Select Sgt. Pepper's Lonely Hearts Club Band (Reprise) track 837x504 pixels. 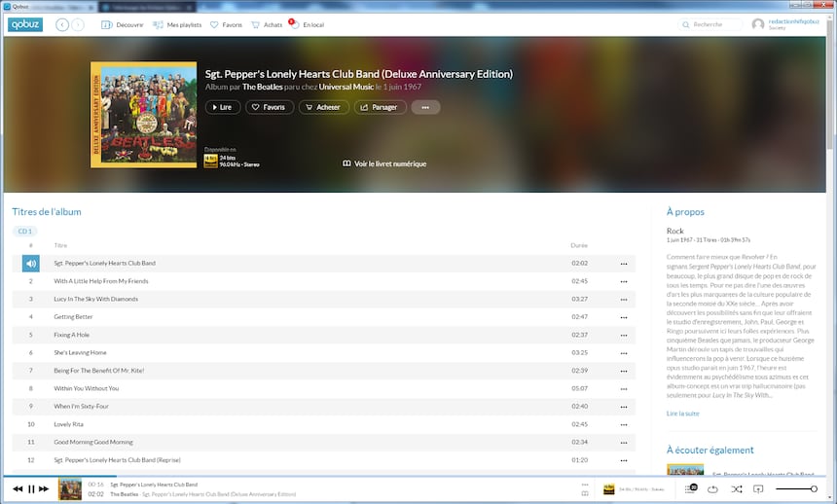click(x=323, y=460)
